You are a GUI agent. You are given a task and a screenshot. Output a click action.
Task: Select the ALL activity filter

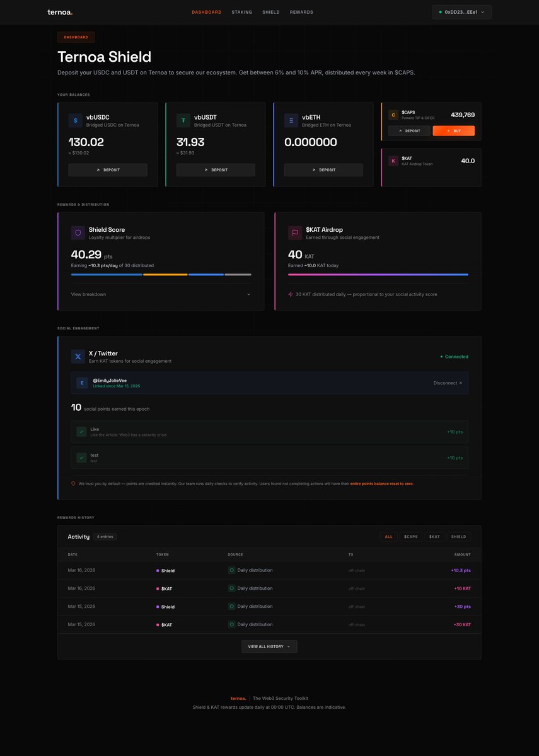pos(388,537)
